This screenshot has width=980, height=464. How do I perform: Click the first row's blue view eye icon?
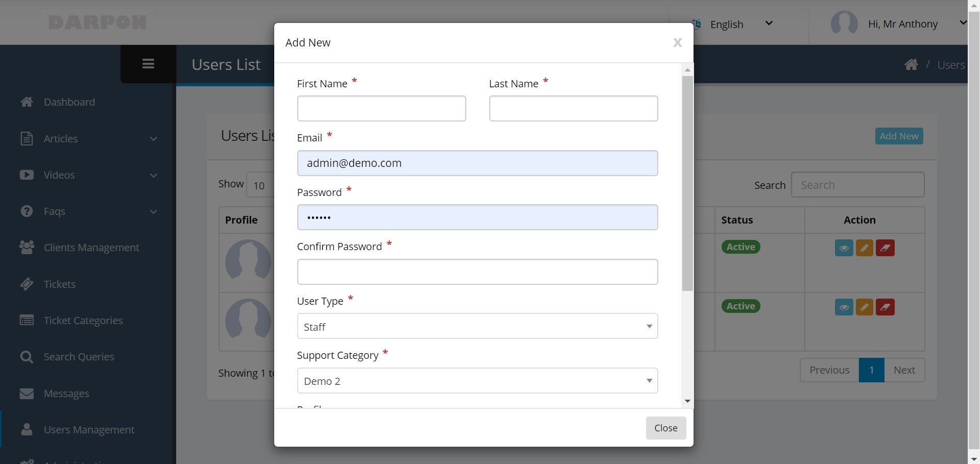click(x=844, y=248)
